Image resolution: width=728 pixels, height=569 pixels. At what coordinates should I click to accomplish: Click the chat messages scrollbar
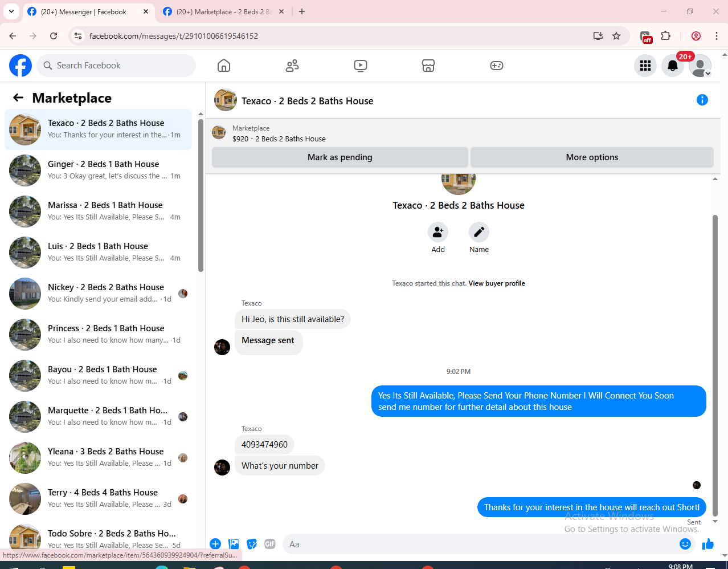715,365
